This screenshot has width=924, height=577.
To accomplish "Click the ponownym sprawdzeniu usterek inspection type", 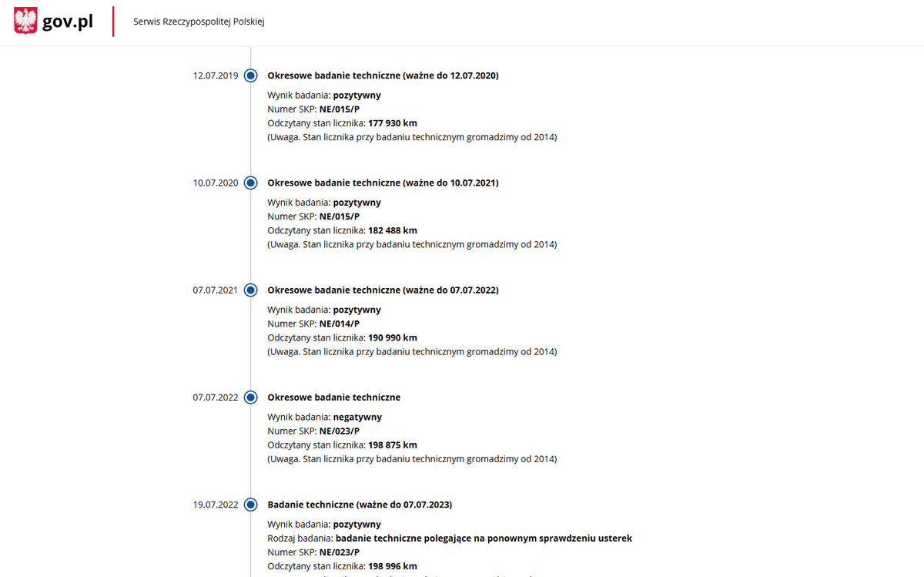I will (484, 538).
